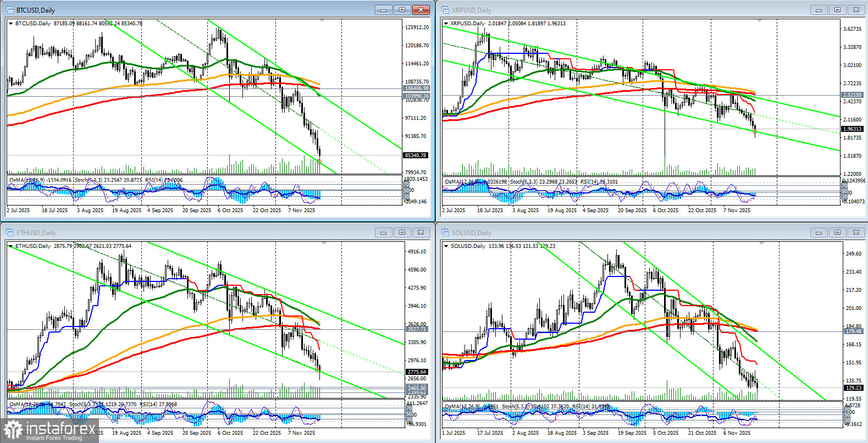This screenshot has height=443, width=868.
Task: Click the 22 Oct 2025 date on XRPUSD chart
Action: point(702,211)
